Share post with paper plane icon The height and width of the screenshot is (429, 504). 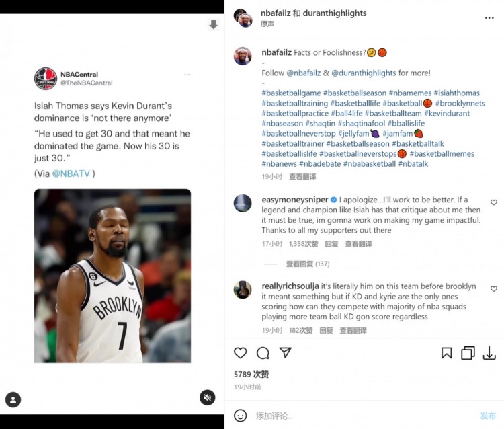[285, 352]
